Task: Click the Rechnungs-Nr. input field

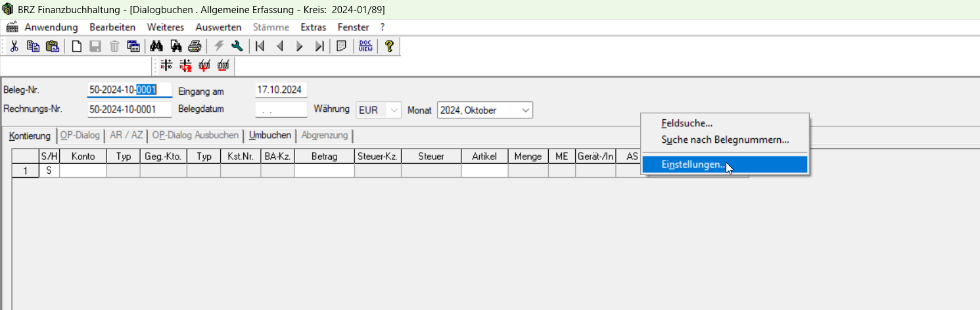Action: tap(129, 110)
